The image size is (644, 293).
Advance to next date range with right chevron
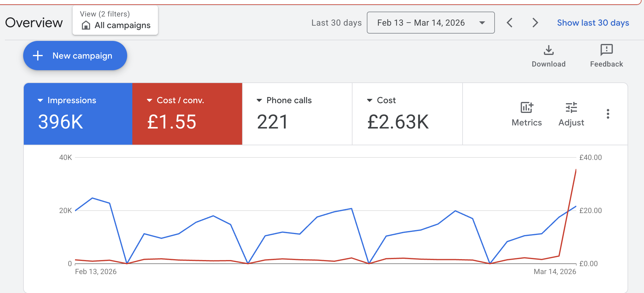pos(535,23)
